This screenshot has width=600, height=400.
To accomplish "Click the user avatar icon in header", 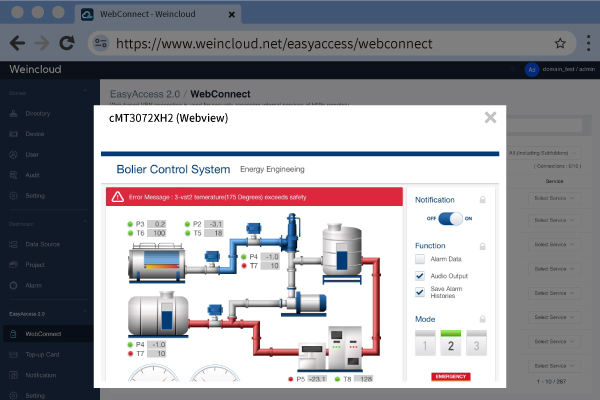I will [x=532, y=70].
